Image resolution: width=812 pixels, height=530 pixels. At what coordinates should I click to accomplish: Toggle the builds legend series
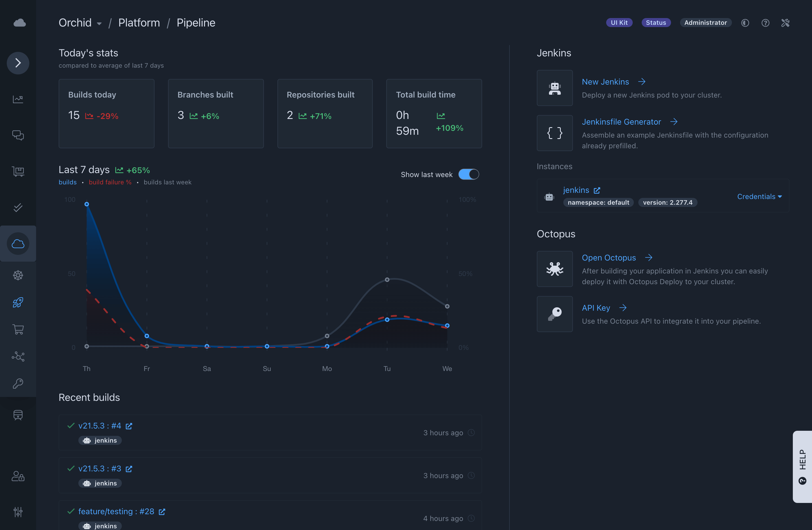[68, 182]
